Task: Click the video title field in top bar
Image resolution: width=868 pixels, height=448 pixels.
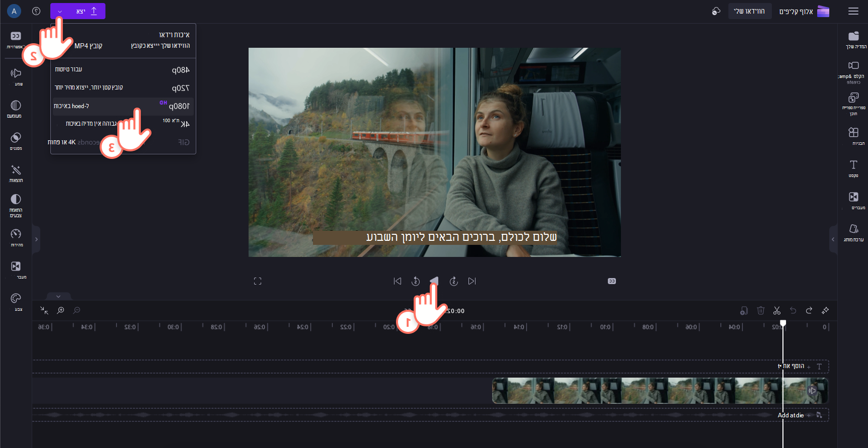Action: 750,11
